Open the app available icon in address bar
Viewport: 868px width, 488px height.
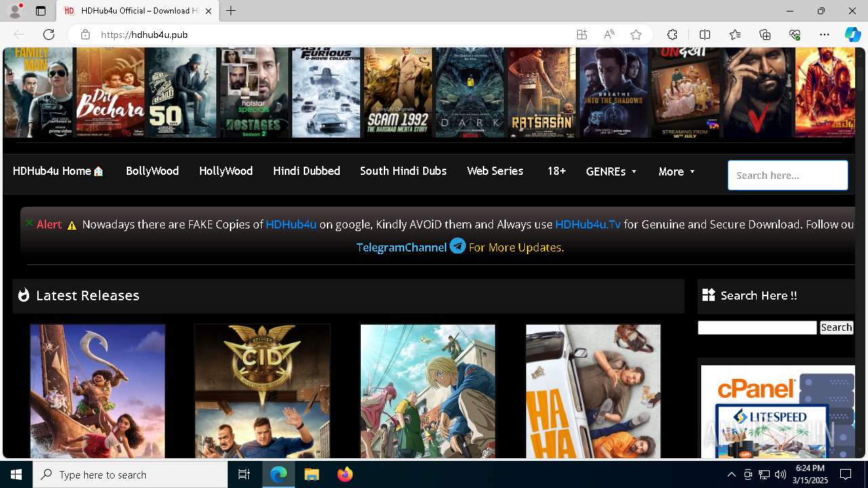pos(582,35)
